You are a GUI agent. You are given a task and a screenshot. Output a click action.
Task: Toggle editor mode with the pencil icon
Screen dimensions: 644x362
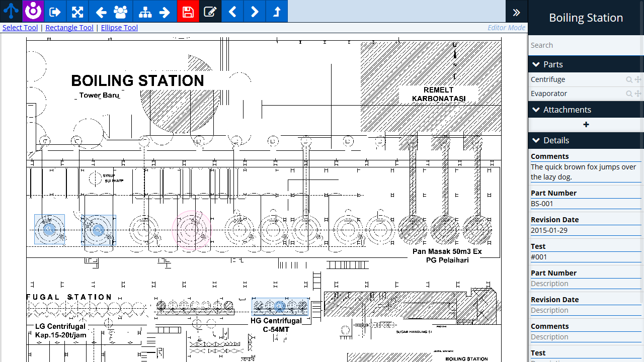click(x=210, y=11)
